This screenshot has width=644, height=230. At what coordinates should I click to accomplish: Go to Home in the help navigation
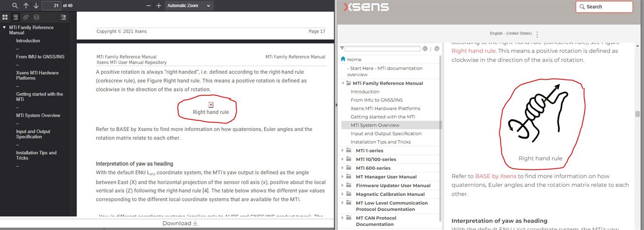click(x=354, y=59)
